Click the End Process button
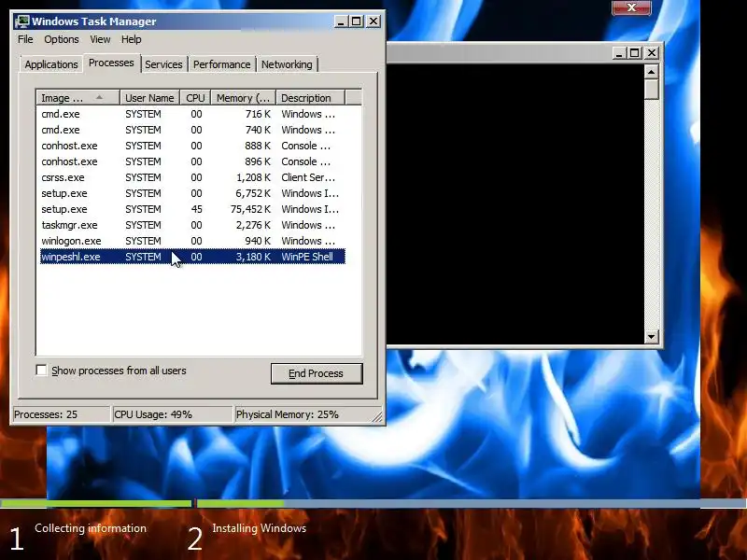The width and height of the screenshot is (747, 560). (317, 373)
